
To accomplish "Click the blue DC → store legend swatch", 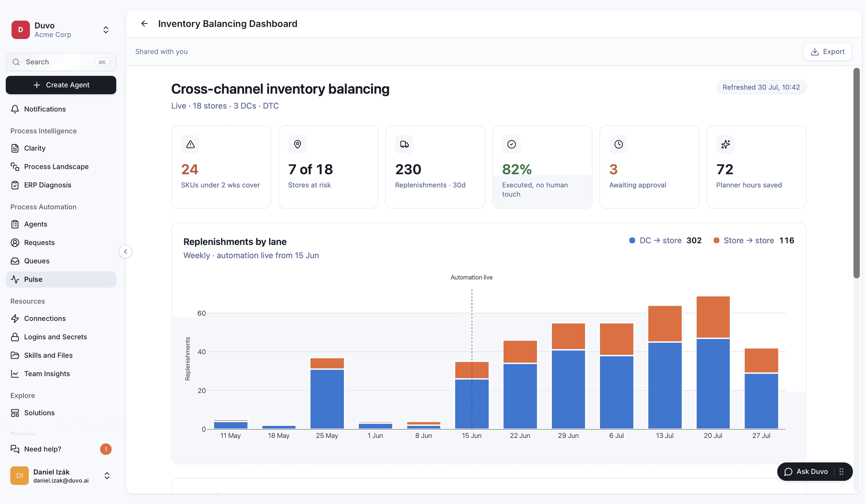I will 632,240.
